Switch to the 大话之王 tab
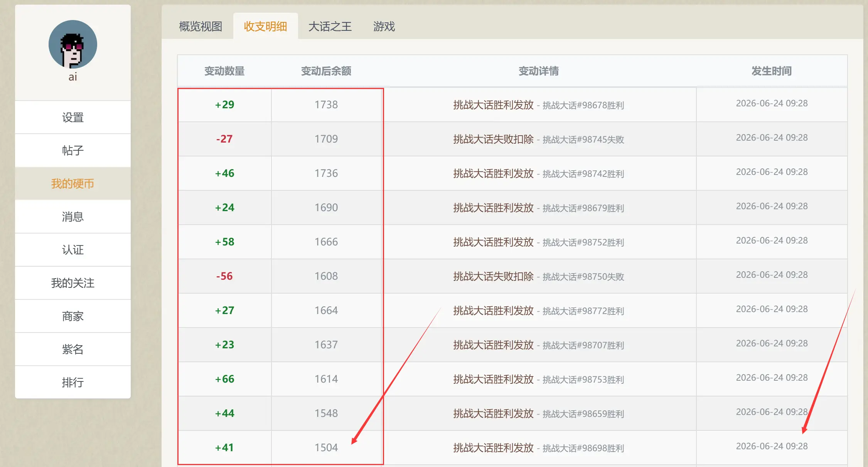 coord(330,26)
